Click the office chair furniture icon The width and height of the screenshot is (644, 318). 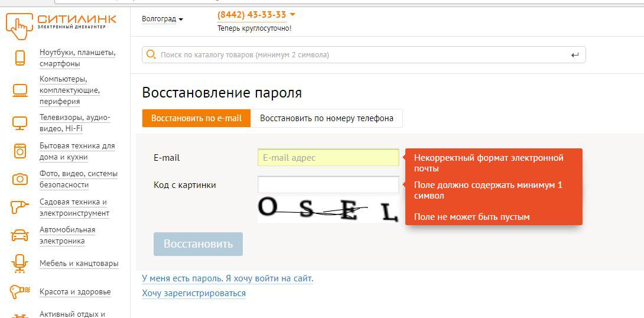(x=20, y=264)
